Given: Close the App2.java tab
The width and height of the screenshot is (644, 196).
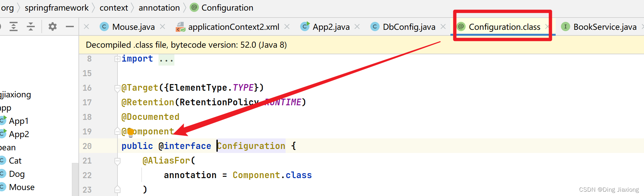Looking at the screenshot, I should click(x=357, y=26).
